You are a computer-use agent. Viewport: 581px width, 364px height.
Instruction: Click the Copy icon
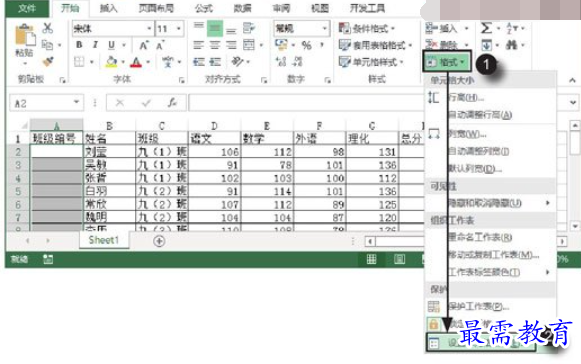(x=47, y=45)
